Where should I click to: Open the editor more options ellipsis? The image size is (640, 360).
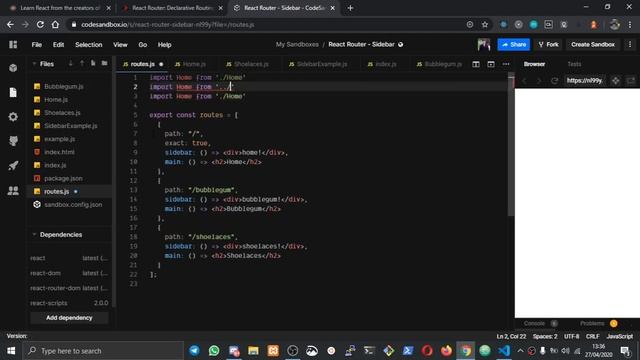(506, 64)
